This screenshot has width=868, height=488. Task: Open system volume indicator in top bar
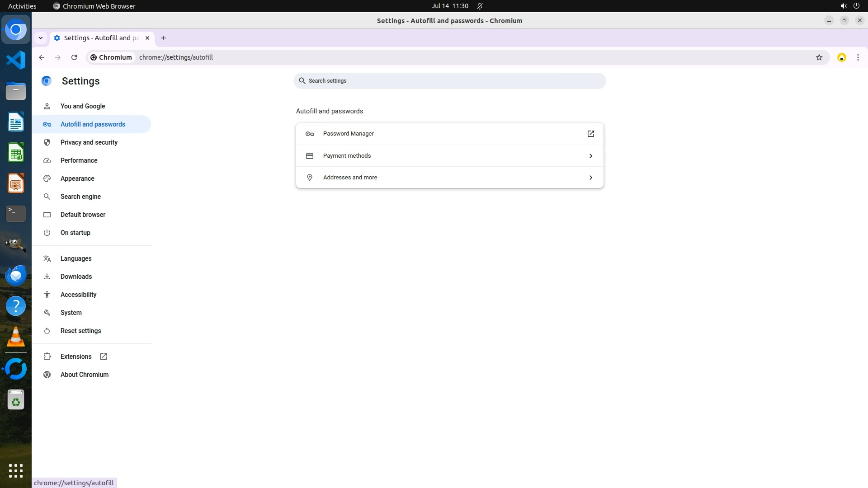[843, 6]
